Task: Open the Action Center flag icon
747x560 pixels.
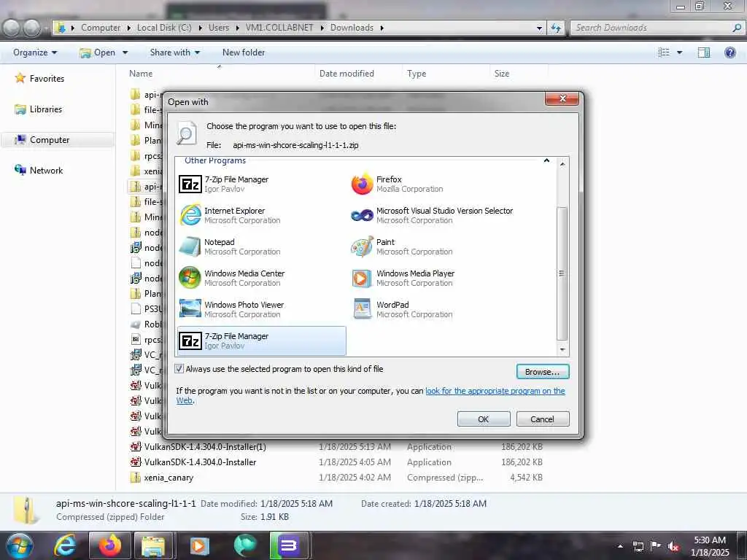Action: [656, 546]
